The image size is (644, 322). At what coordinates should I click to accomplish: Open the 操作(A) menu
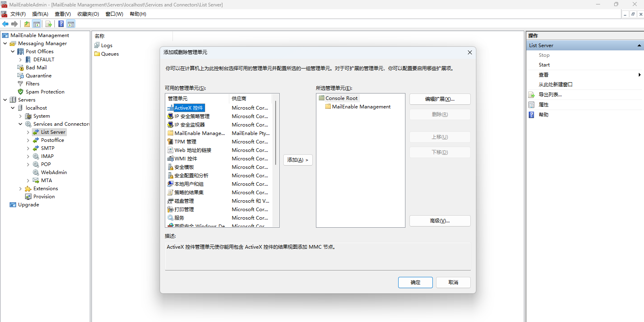(40, 14)
